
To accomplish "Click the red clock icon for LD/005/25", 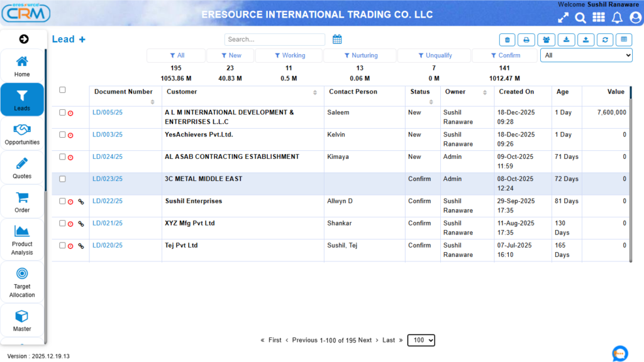I will tap(70, 113).
